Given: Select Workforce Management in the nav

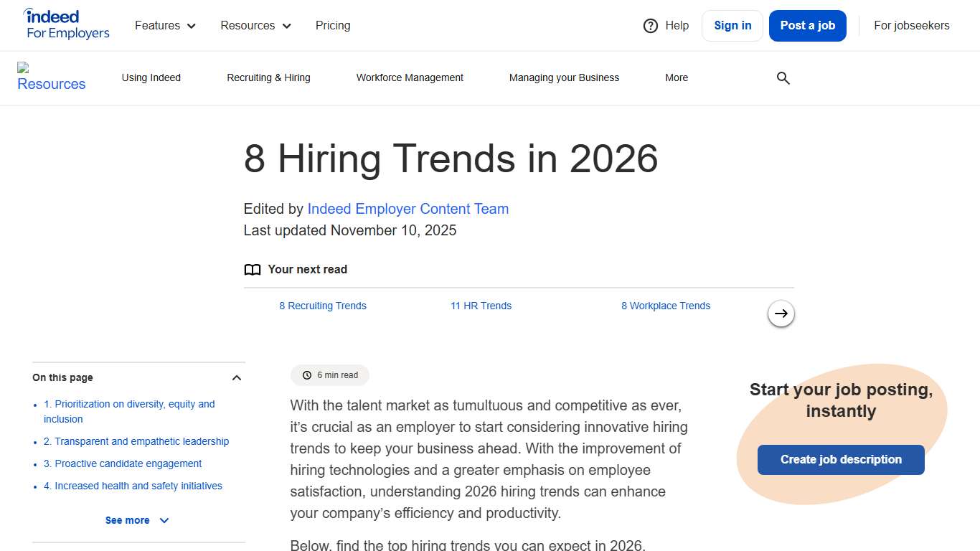Looking at the screenshot, I should pos(410,77).
